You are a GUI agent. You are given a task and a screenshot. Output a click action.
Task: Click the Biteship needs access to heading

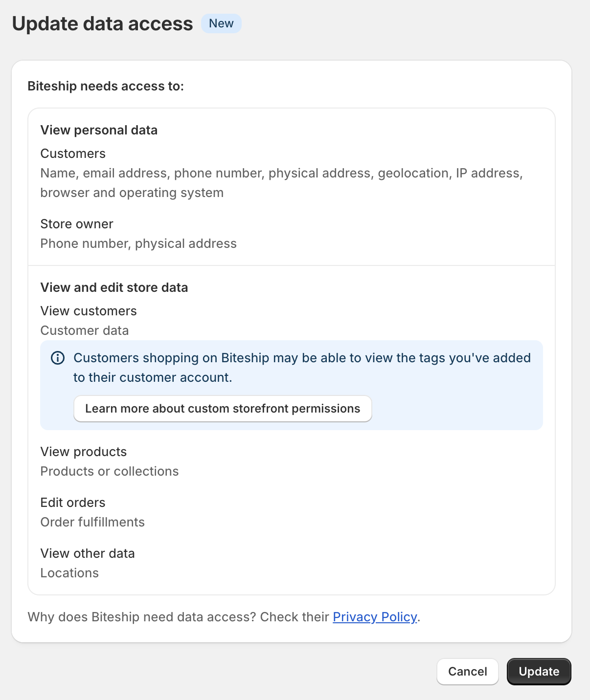106,86
